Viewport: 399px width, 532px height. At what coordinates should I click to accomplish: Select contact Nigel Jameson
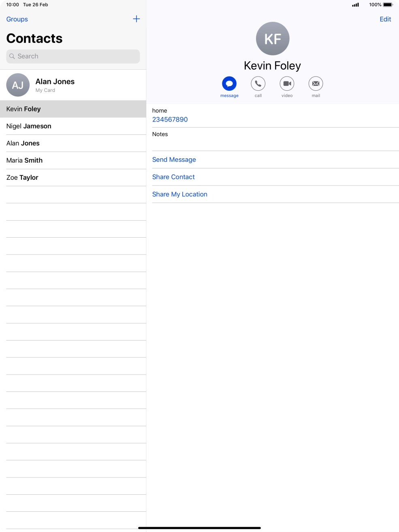(x=29, y=126)
